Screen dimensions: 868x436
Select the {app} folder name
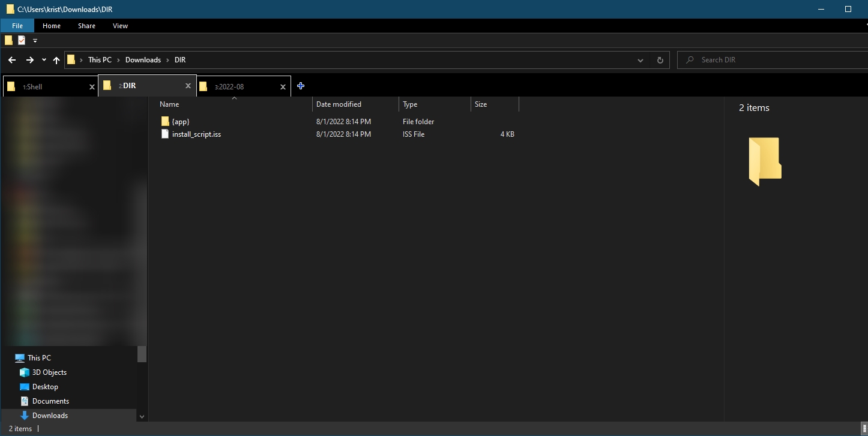(x=181, y=122)
